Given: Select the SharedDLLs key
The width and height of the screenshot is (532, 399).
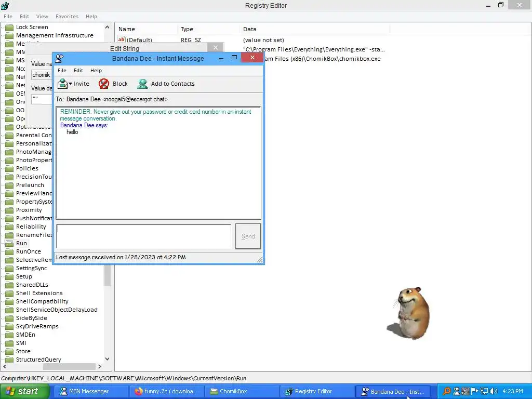Looking at the screenshot, I should click(x=32, y=285).
